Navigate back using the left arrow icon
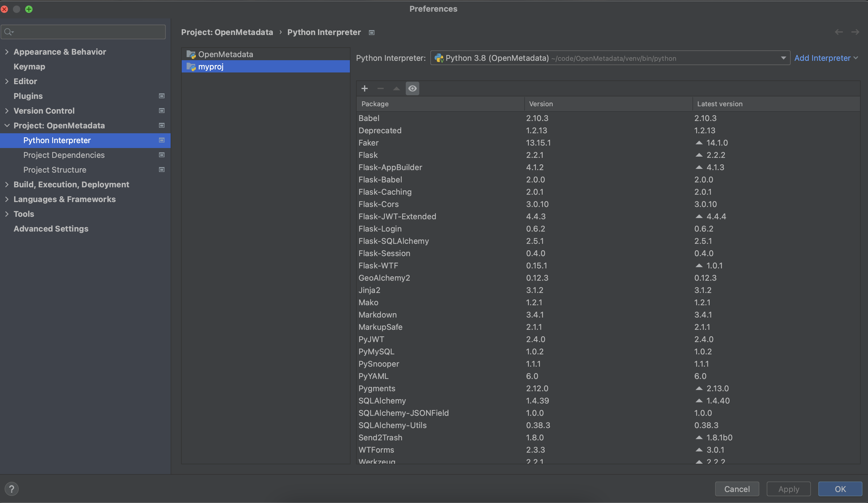Viewport: 868px width, 503px height. point(839,32)
